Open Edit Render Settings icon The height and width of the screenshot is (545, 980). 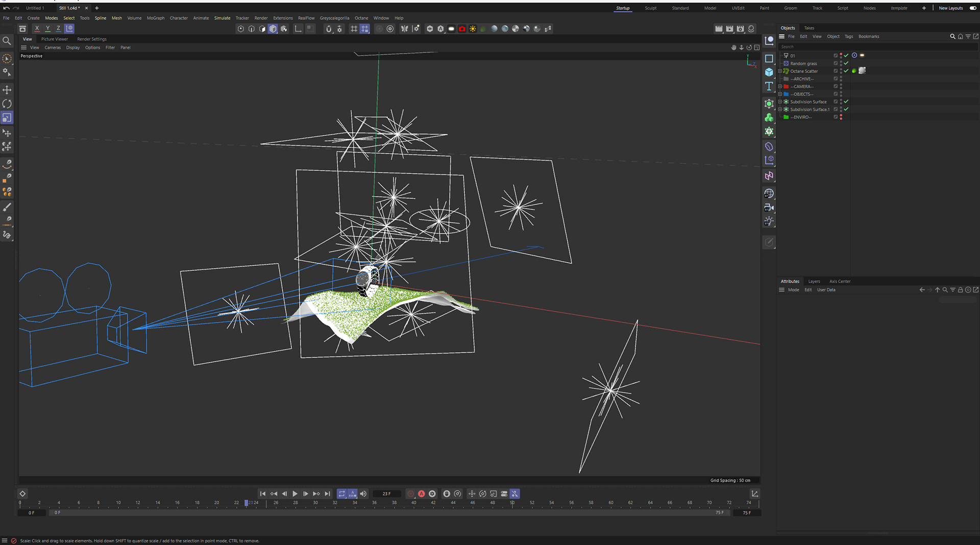click(740, 29)
